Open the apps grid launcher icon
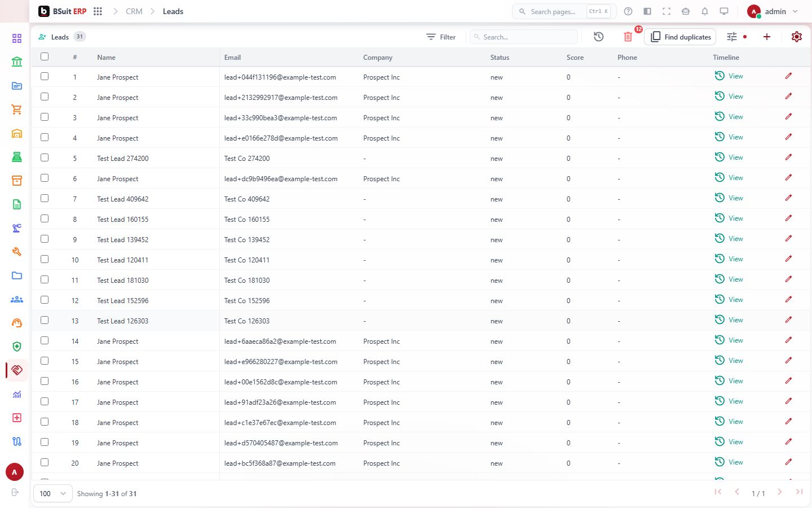The image size is (812, 508). tap(98, 11)
